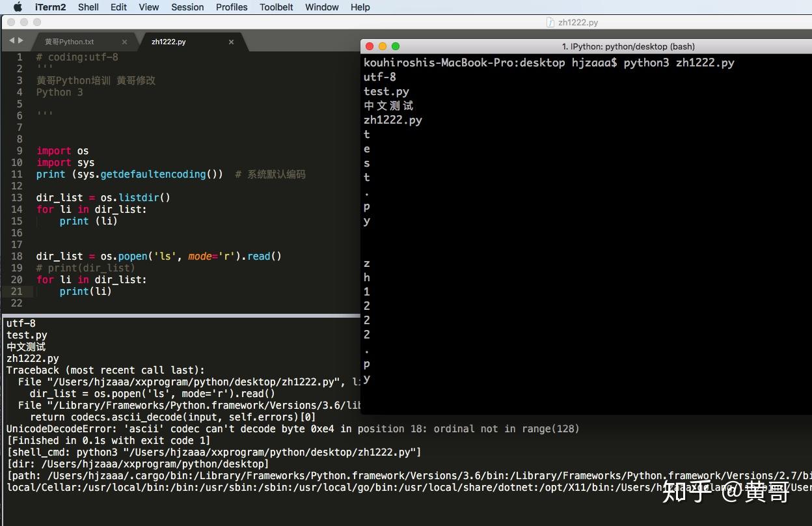Open the Shell menu

coord(88,7)
